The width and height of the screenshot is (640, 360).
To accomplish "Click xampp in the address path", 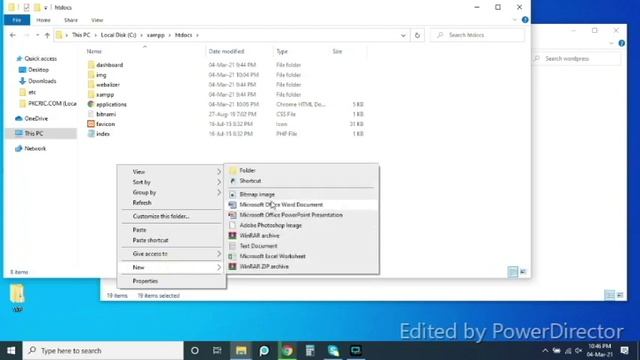I will [x=156, y=35].
